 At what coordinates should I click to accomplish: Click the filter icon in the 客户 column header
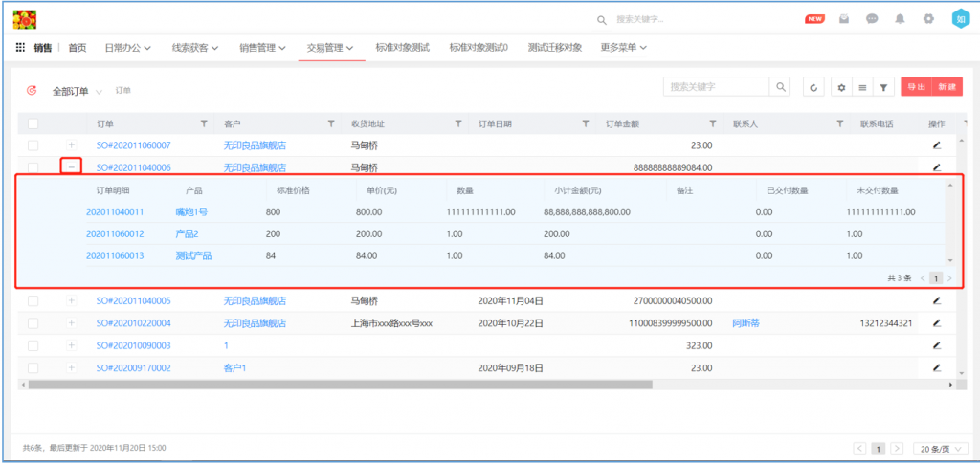(331, 123)
